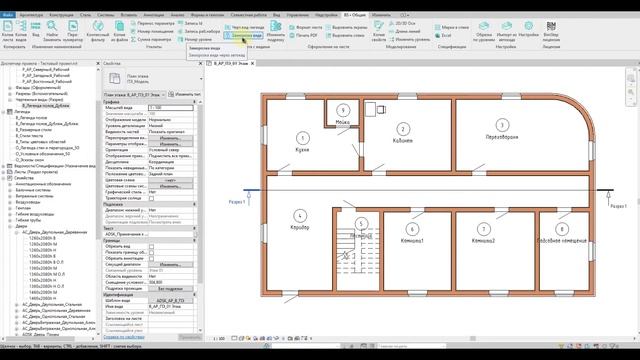
Task: Click Изменить button for Секущий диапазон
Action: pos(170,265)
